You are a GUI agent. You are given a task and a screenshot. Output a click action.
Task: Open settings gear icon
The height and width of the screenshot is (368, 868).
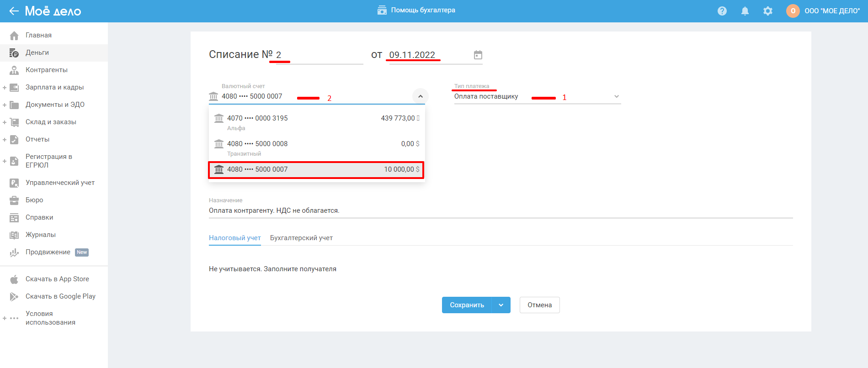(768, 11)
